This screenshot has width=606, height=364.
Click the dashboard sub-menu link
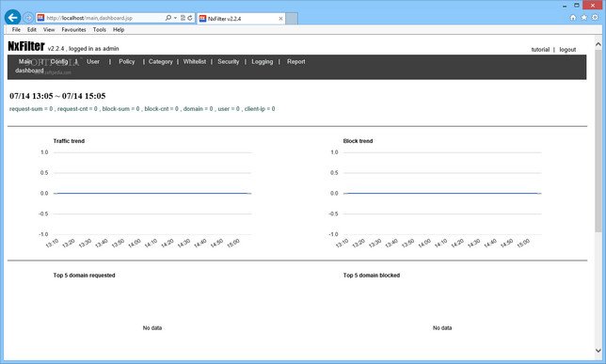(x=29, y=71)
